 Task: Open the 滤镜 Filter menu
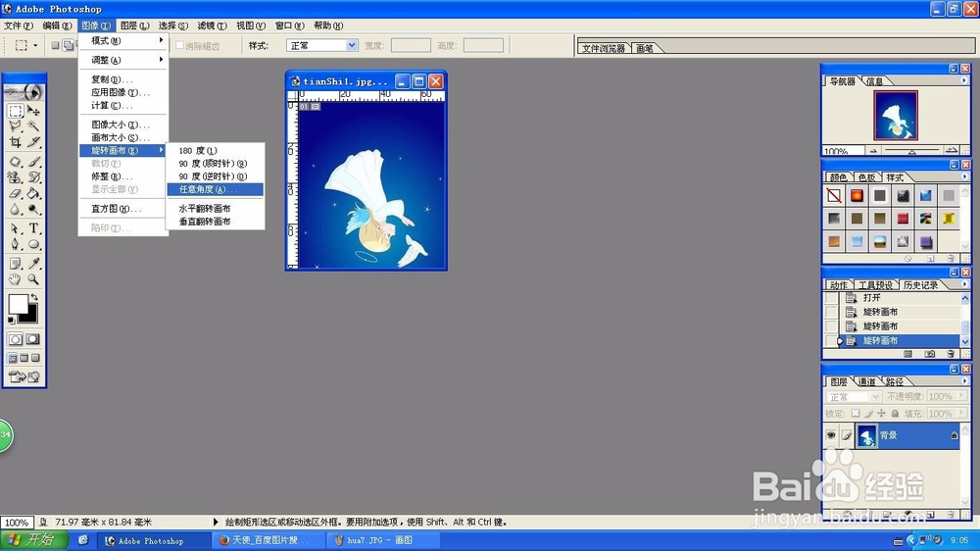click(212, 25)
